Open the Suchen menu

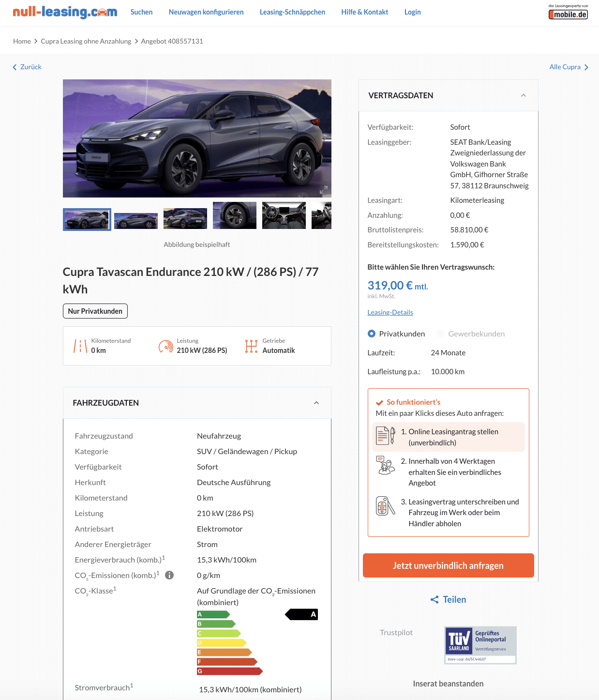pos(141,12)
